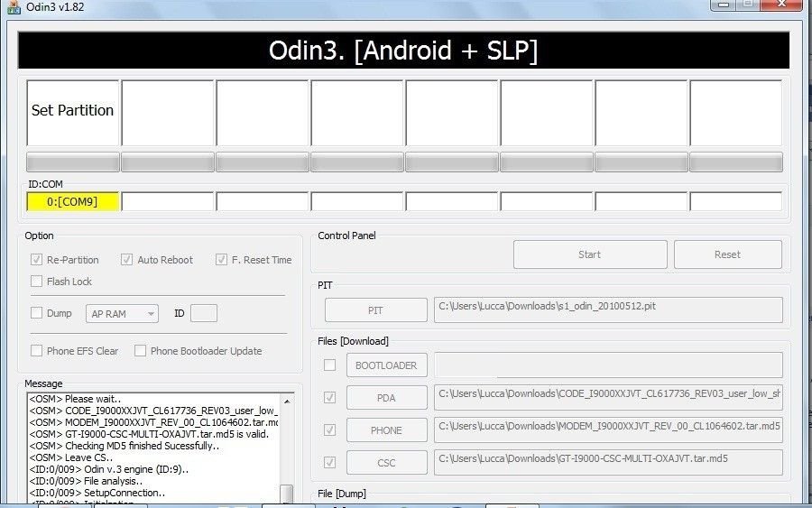
Task: Toggle the checkbox beside the PDA button
Action: [329, 397]
